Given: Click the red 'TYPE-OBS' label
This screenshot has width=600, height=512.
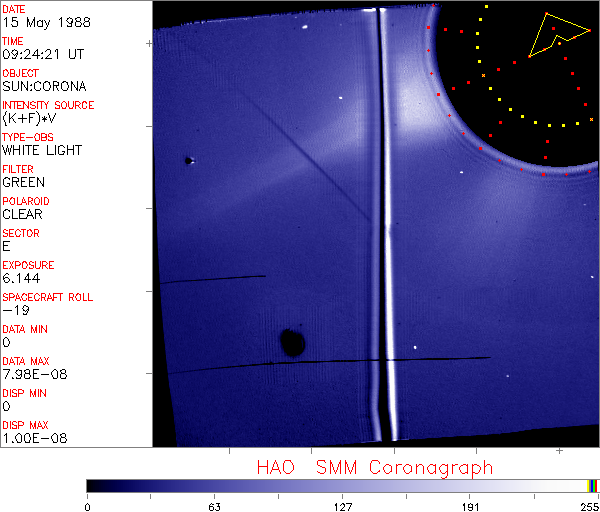Looking at the screenshot, I should click(28, 137).
